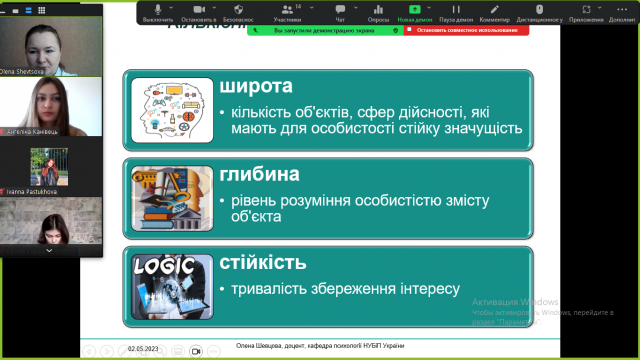Click the LOGIC image
Screen dimensions: 640x360
(x=172, y=287)
